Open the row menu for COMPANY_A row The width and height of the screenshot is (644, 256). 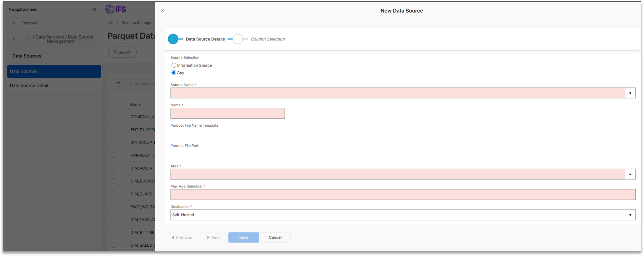[123, 117]
